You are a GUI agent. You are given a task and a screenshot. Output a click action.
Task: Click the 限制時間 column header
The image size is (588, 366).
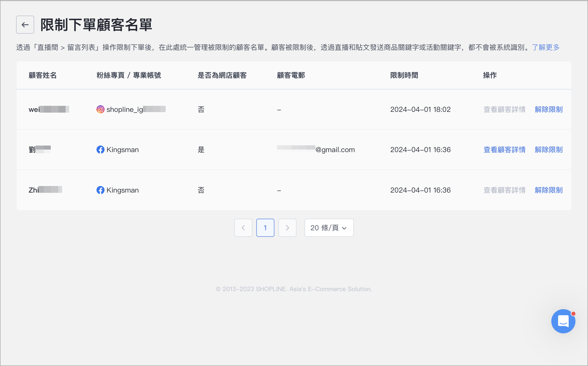tap(404, 75)
